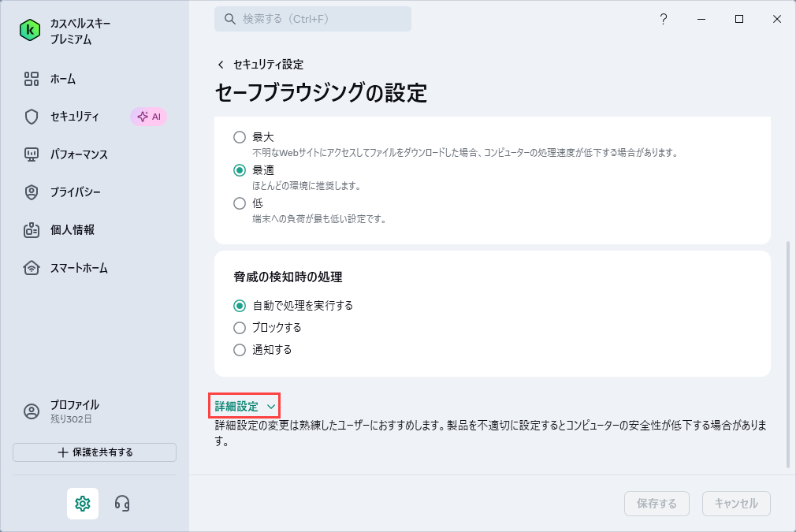Viewport: 796px width, 532px height.
Task: Click the Profile avatar icon
Action: [32, 411]
